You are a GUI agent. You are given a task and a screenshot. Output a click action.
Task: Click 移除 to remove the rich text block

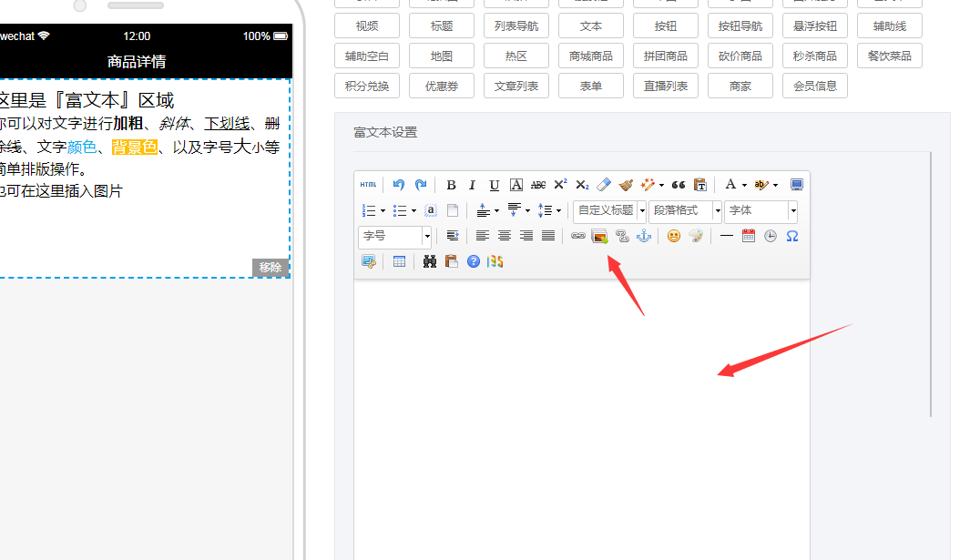coord(271,268)
